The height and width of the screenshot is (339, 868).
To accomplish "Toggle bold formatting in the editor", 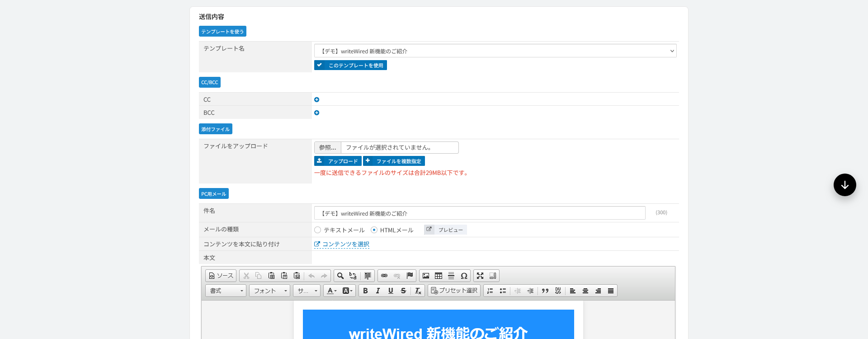I will click(x=365, y=291).
